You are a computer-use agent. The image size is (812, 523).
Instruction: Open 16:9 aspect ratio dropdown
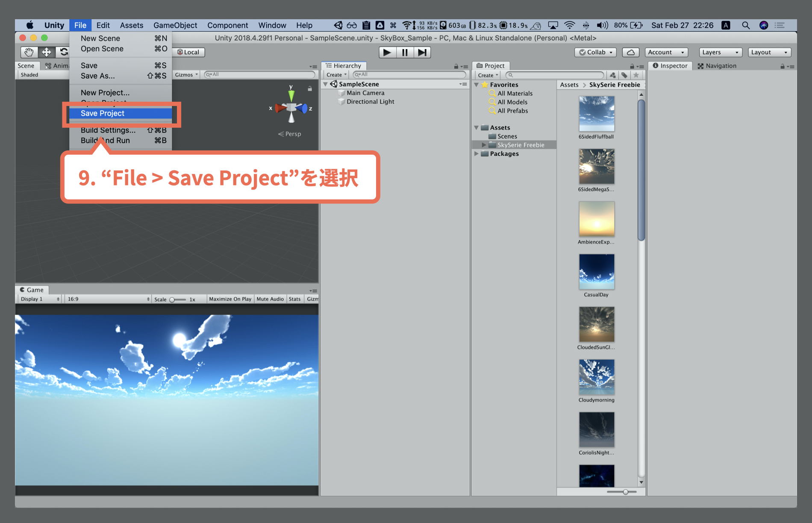click(x=108, y=299)
